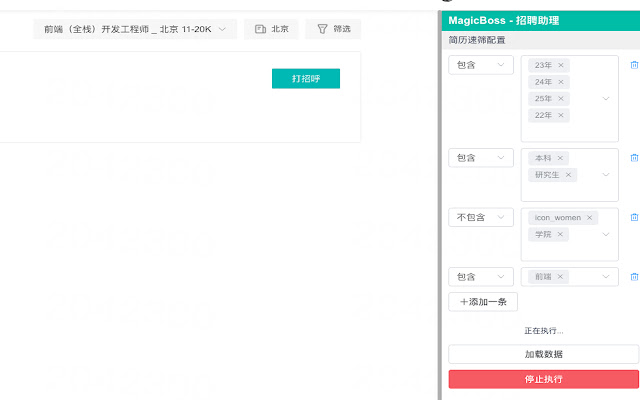Click the funnel 筛选 filter icon

pos(322,29)
